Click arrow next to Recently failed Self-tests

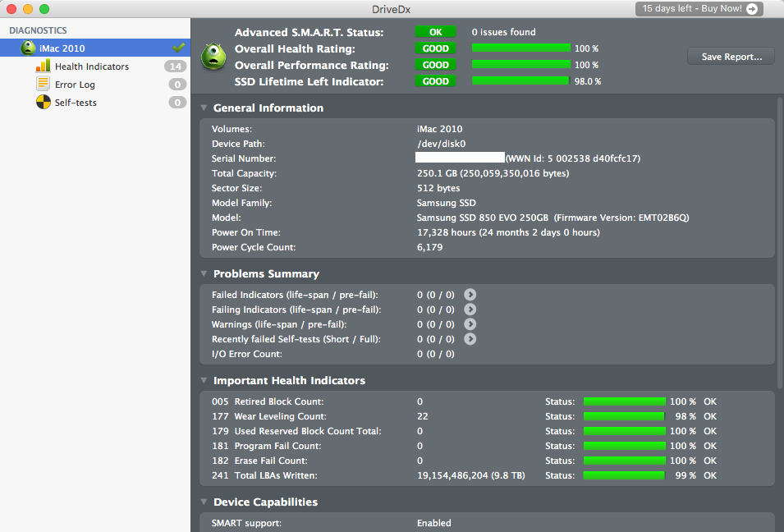click(470, 339)
